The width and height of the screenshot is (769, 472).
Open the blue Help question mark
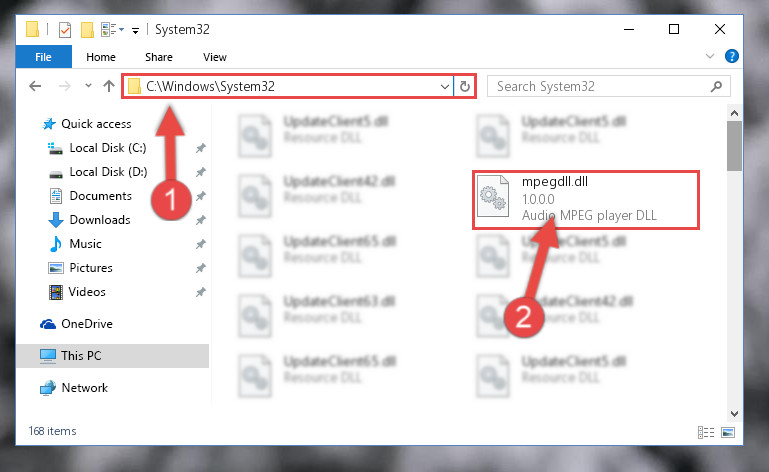pos(732,56)
